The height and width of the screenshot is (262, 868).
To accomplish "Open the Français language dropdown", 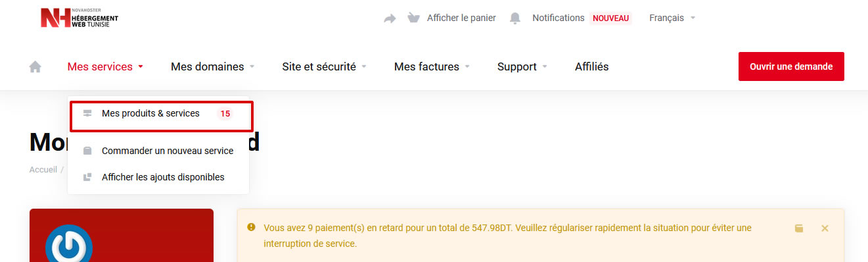I will click(672, 18).
